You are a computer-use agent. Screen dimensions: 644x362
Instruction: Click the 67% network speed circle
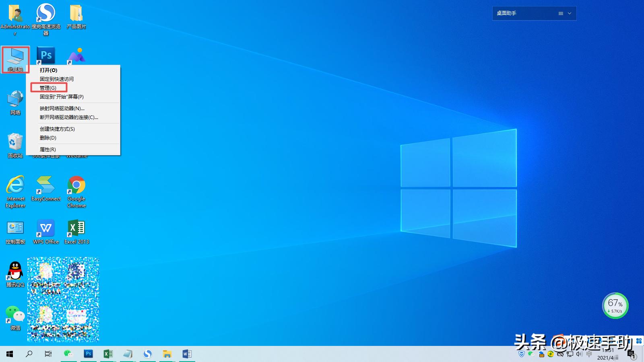point(615,306)
